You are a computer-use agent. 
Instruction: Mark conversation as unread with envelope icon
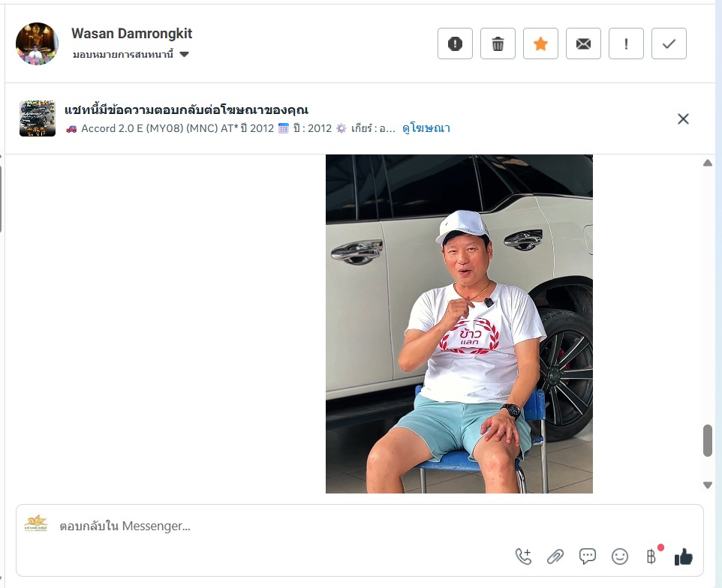click(x=583, y=43)
